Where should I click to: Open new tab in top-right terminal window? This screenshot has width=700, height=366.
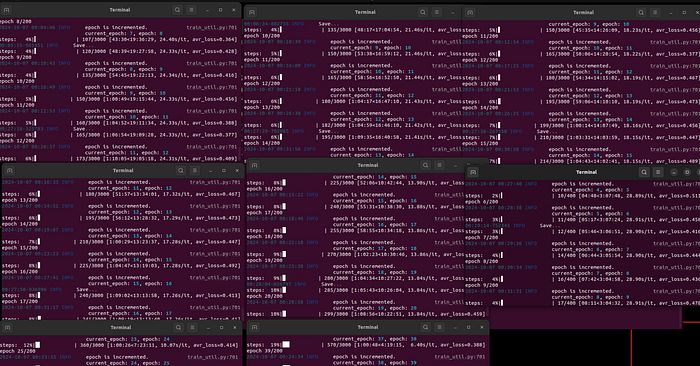(470, 12)
